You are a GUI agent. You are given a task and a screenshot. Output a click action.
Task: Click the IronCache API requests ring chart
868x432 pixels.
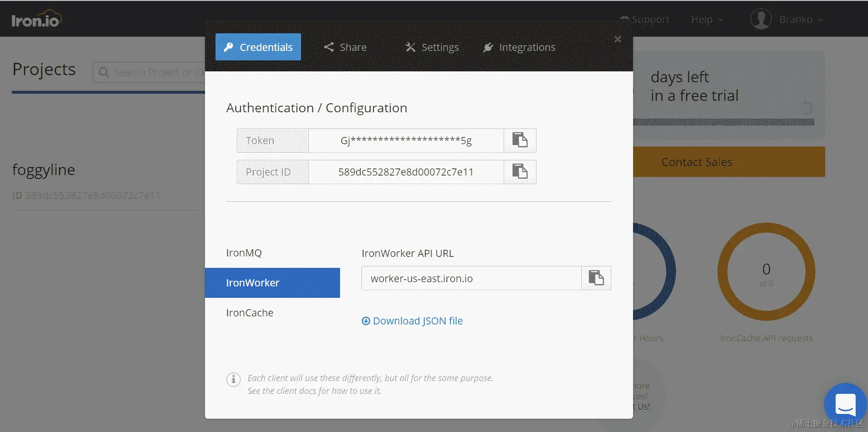coord(766,272)
